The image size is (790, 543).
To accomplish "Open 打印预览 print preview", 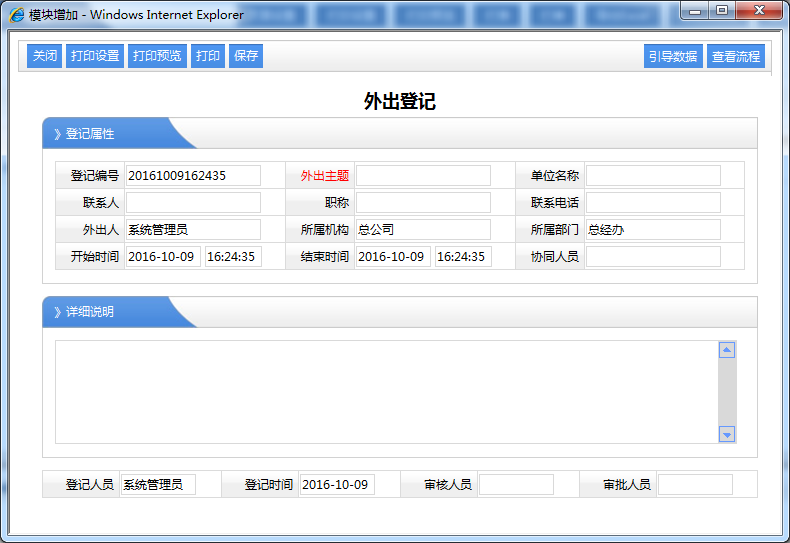I will [157, 56].
